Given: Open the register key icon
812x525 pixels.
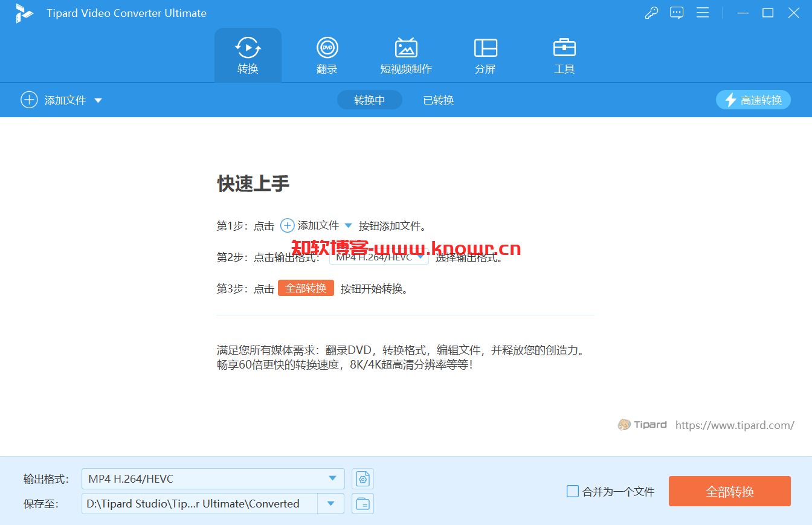Looking at the screenshot, I should pos(651,13).
